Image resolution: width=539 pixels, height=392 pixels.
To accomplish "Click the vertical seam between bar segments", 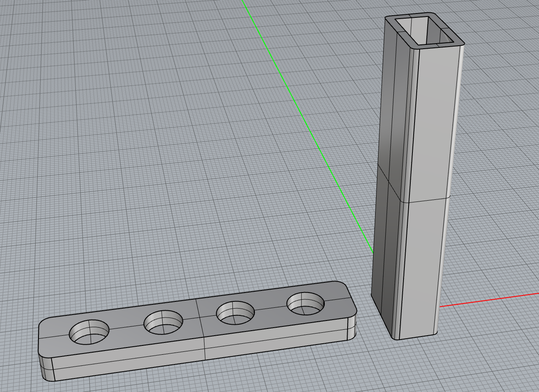I will (201, 326).
